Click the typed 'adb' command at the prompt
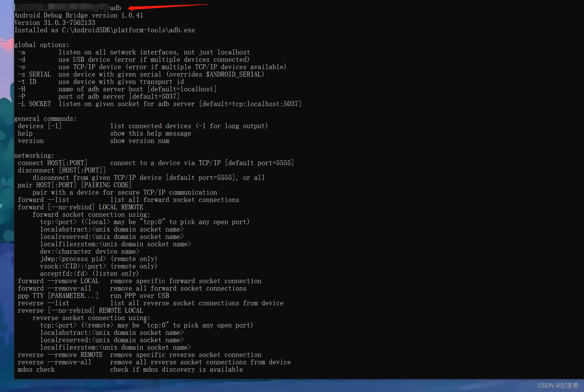The image size is (584, 392). point(116,8)
